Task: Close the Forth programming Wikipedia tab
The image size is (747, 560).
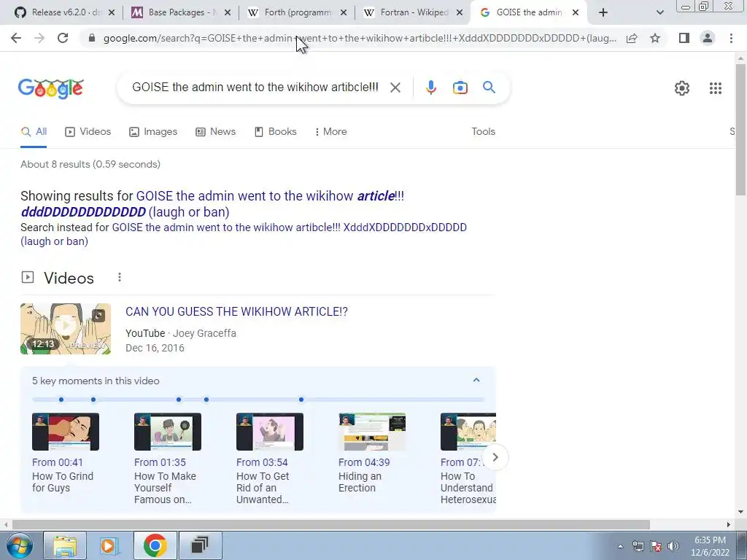Action: (344, 13)
